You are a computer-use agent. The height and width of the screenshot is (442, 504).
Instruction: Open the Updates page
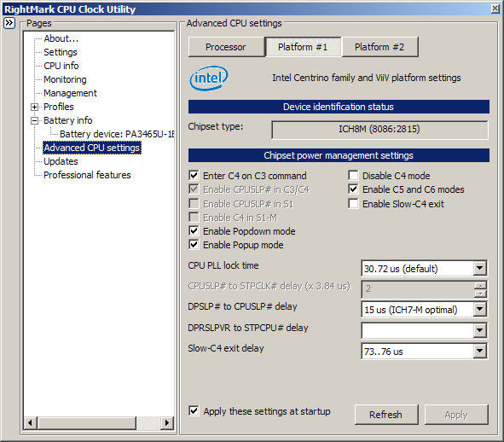pyautogui.click(x=61, y=161)
